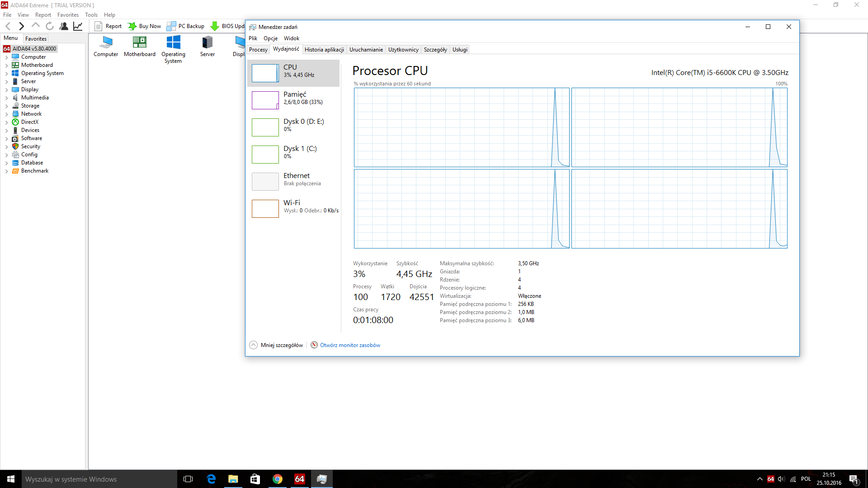The image size is (868, 488).
Task: Switch to the Favorites tab
Action: click(x=36, y=39)
